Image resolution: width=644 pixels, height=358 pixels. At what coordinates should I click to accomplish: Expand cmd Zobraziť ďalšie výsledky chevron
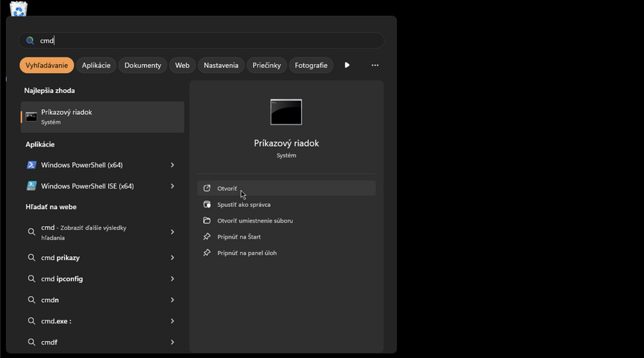[x=172, y=232]
